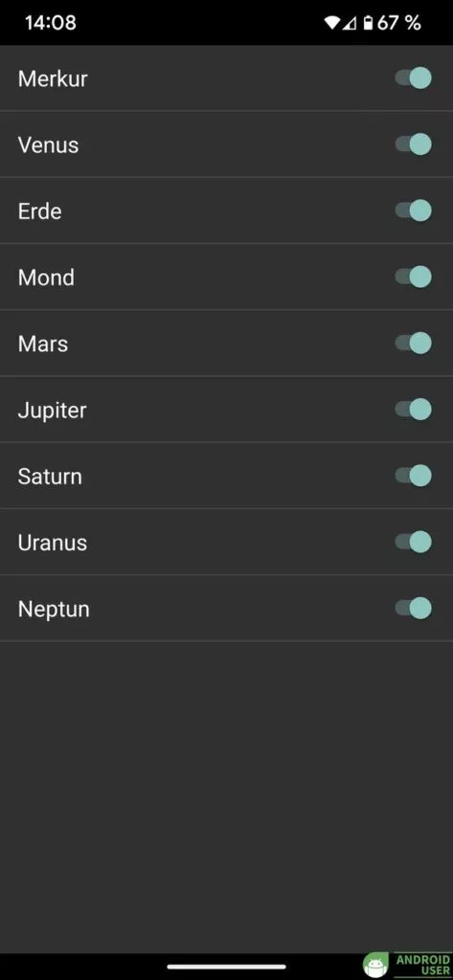Screen dimensions: 453x980
Task: Tap the Android navigation gesture pill
Action: point(226,967)
